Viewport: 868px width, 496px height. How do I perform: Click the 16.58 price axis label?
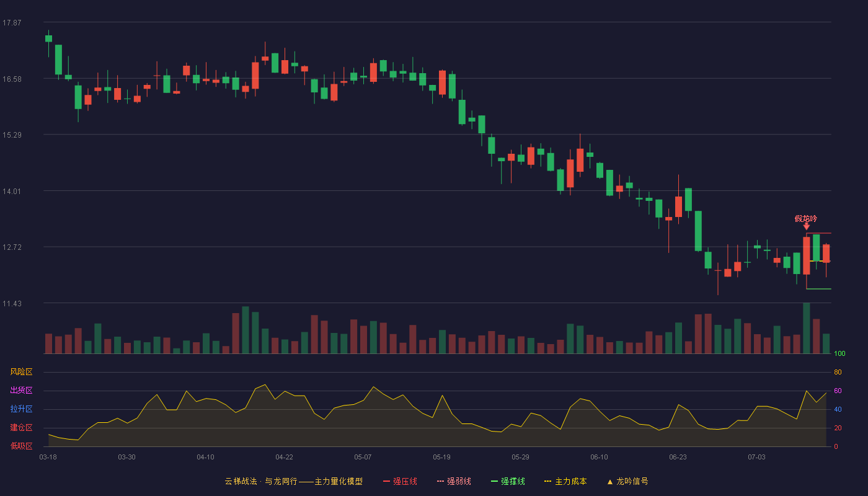[12, 79]
